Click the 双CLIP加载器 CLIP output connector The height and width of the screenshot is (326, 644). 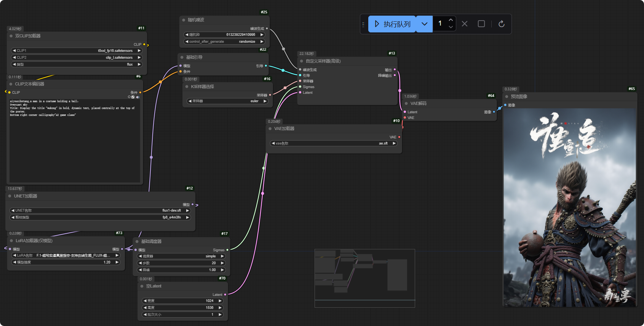click(144, 45)
